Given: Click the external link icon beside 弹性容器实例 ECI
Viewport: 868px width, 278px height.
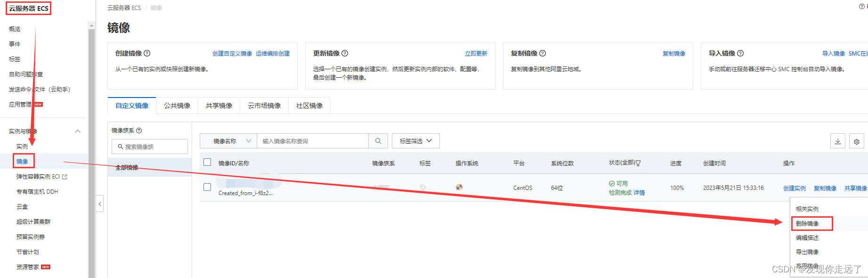Looking at the screenshot, I should click(65, 177).
